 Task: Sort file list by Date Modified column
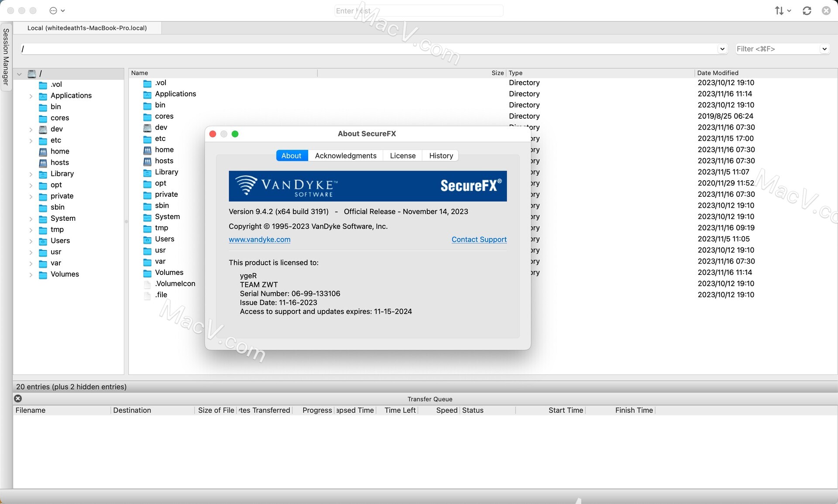(766, 73)
